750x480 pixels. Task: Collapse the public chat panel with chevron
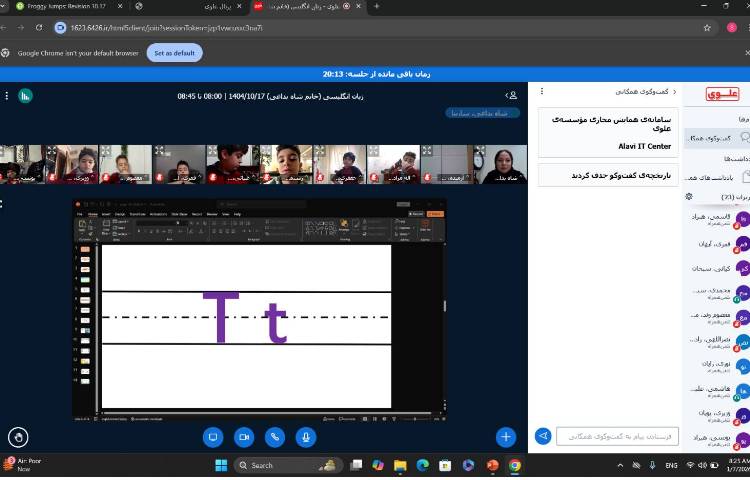click(674, 93)
